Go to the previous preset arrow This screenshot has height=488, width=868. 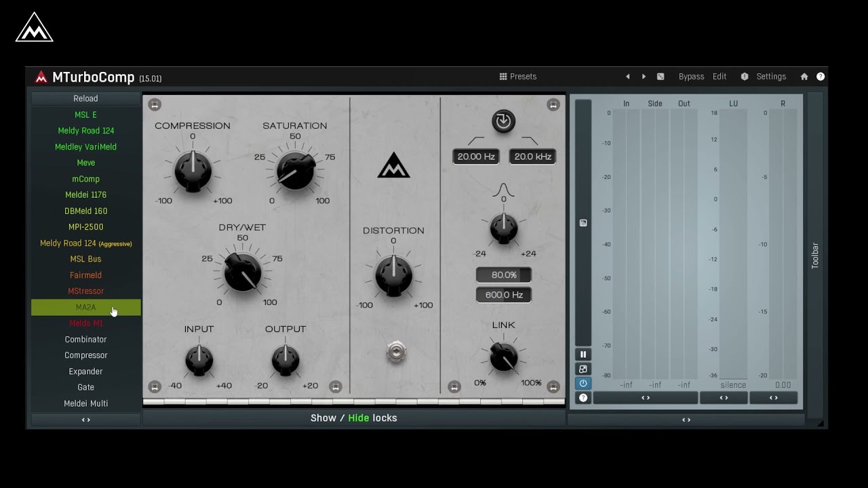coord(627,77)
